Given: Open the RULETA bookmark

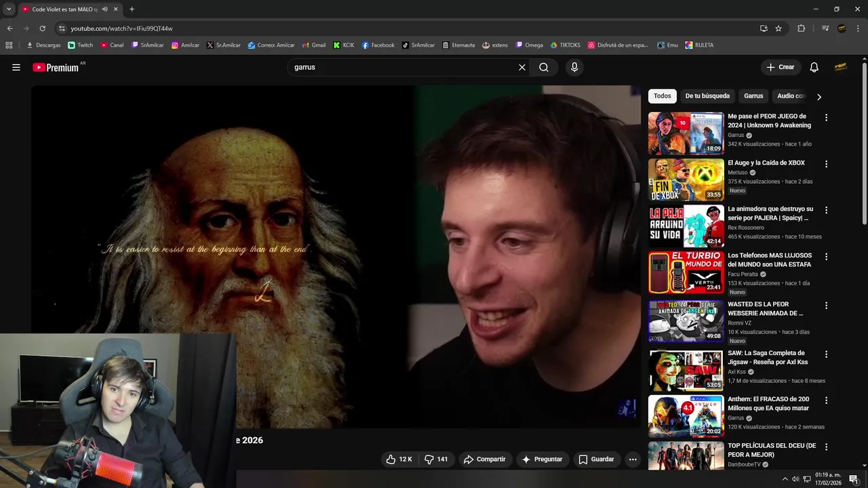Looking at the screenshot, I should click(699, 45).
